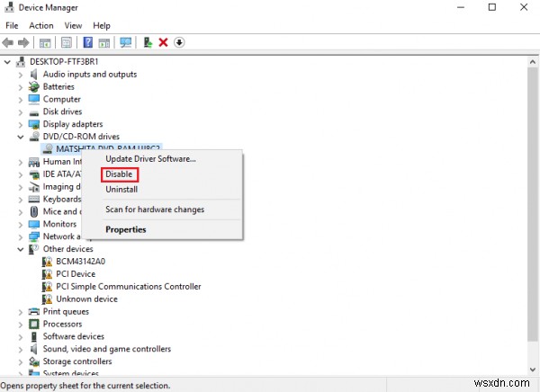Expand the Software devices chevron

[x=21, y=337]
